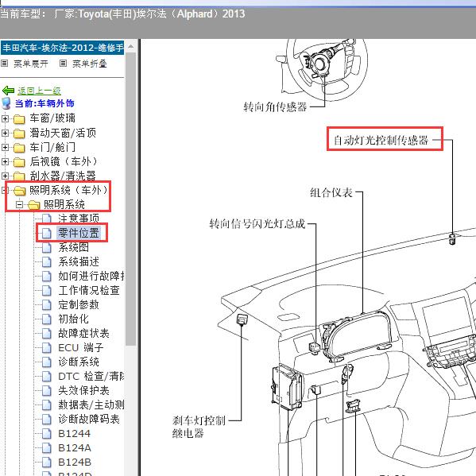Open the 诊断故障码表 page
The image size is (476, 476).
[89, 420]
